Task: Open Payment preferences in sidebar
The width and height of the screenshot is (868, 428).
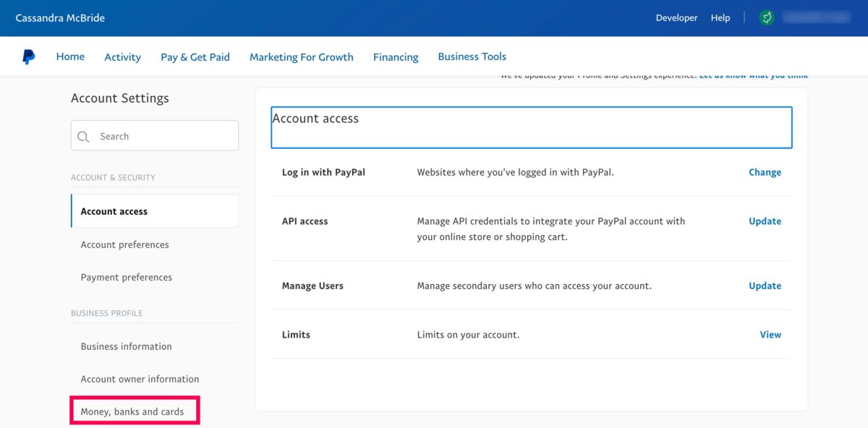Action: tap(127, 277)
